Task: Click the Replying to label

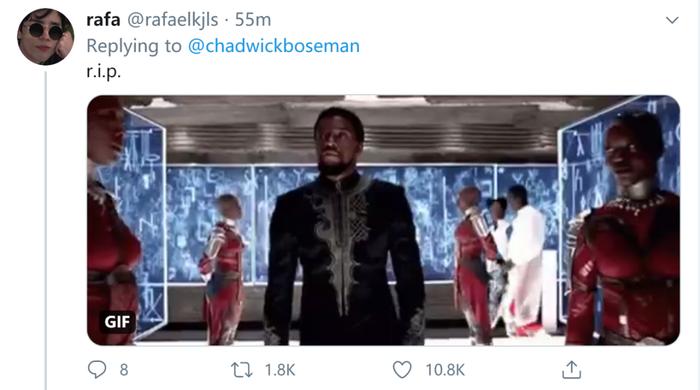Action: point(134,46)
